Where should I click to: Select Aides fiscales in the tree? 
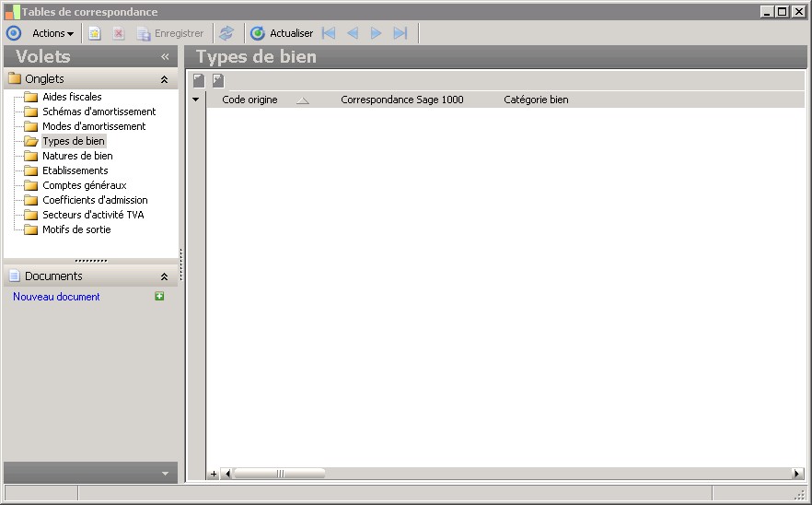tap(72, 97)
